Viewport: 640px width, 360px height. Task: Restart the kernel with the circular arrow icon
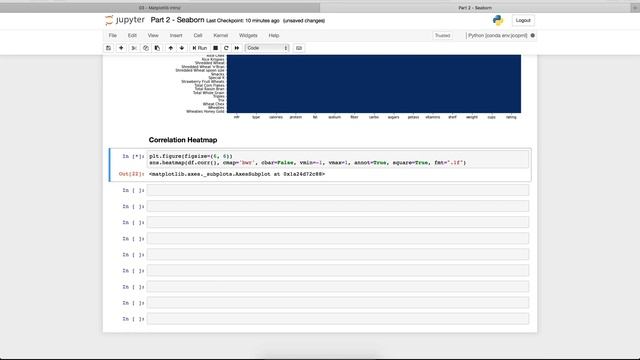(226, 48)
